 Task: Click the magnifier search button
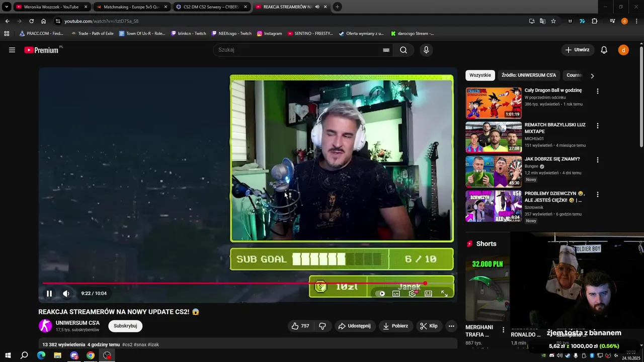(x=404, y=50)
